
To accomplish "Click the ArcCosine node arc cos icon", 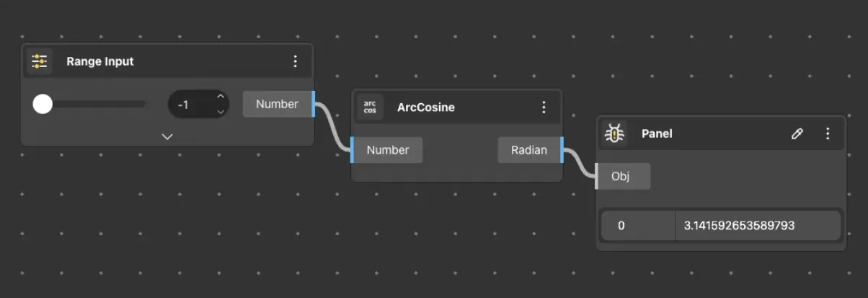I will [370, 108].
